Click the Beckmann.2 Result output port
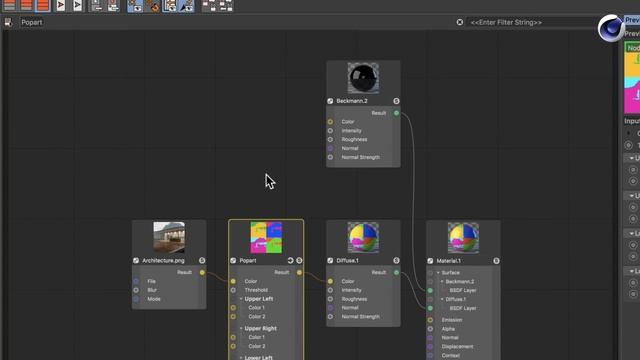The image size is (640, 360). [x=396, y=113]
